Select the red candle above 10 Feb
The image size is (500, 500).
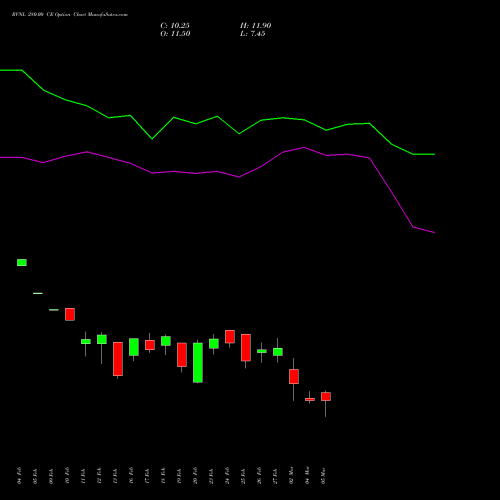[x=70, y=314]
